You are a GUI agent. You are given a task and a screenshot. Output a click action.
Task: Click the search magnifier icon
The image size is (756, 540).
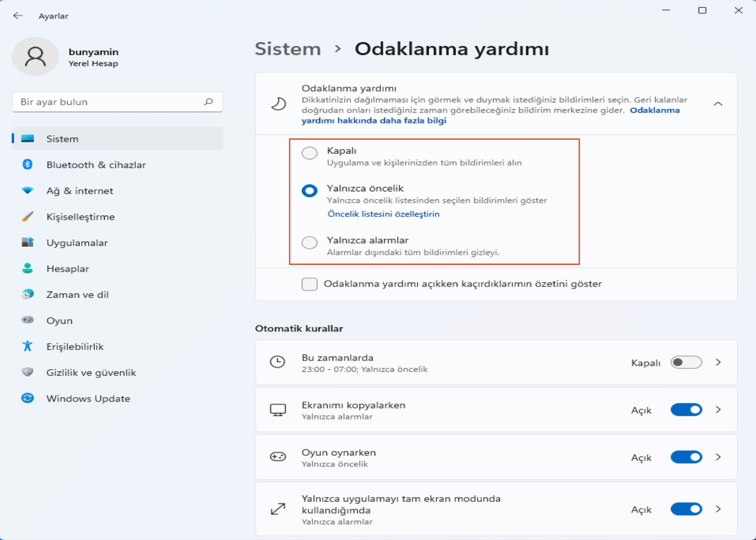(x=208, y=102)
